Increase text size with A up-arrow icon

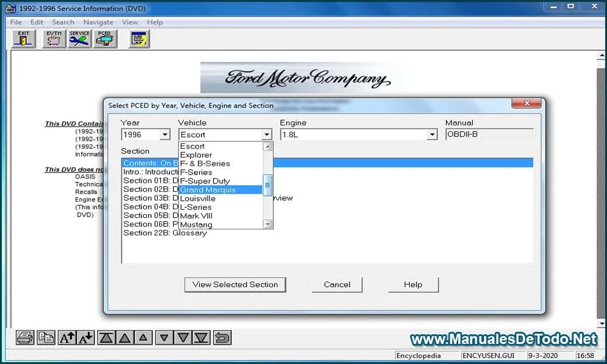point(67,338)
